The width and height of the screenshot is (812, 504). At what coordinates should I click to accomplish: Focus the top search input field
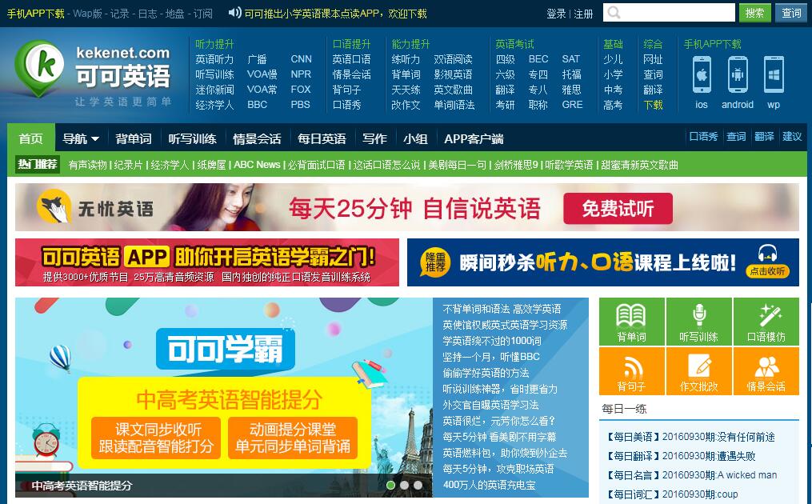tap(669, 13)
